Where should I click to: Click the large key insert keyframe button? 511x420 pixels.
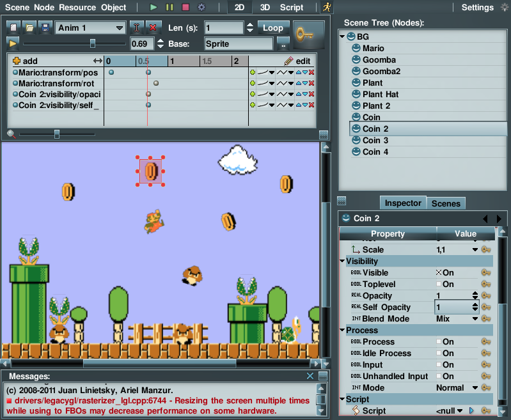[x=308, y=35]
